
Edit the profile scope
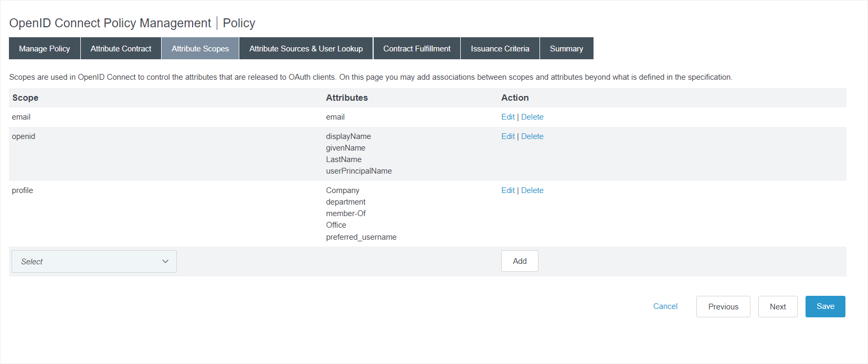point(508,190)
